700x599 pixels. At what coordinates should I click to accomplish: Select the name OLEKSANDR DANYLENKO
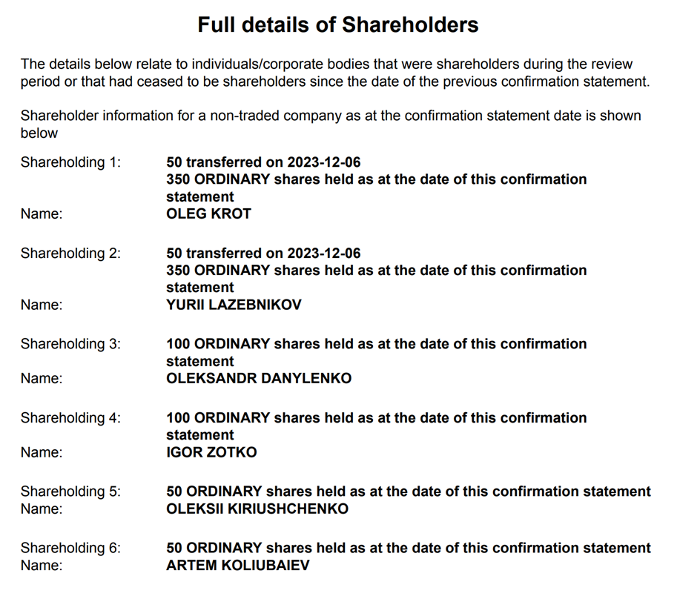[259, 379]
